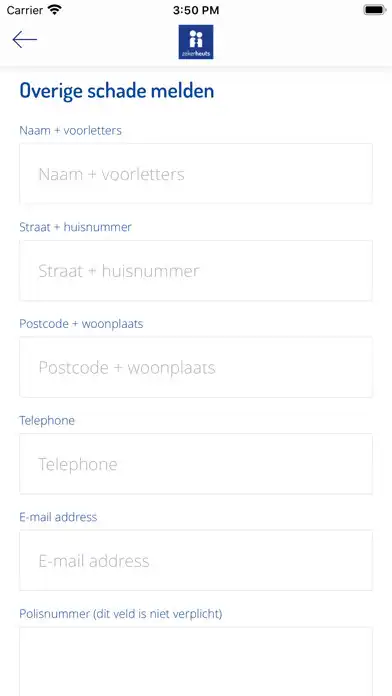Click into Postcode + woonplaats field
The image size is (392, 696).
pyautogui.click(x=196, y=367)
